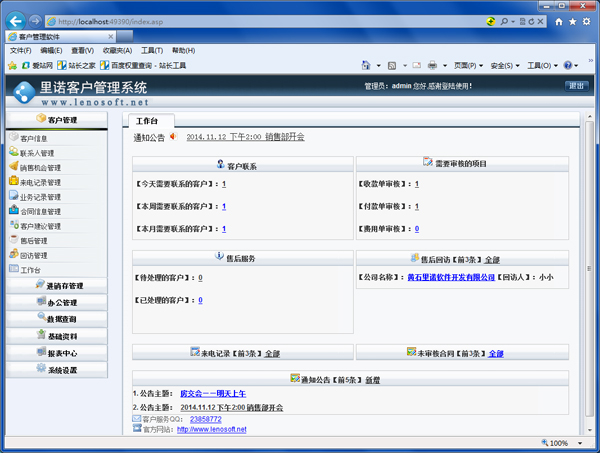Open 业务记录管理 in the sidebar

[40, 197]
